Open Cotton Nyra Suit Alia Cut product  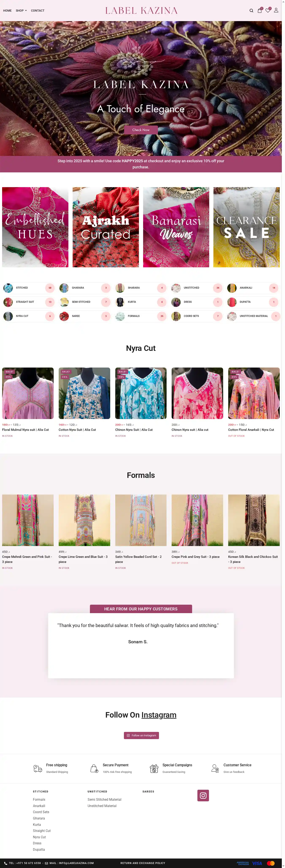[x=77, y=430]
